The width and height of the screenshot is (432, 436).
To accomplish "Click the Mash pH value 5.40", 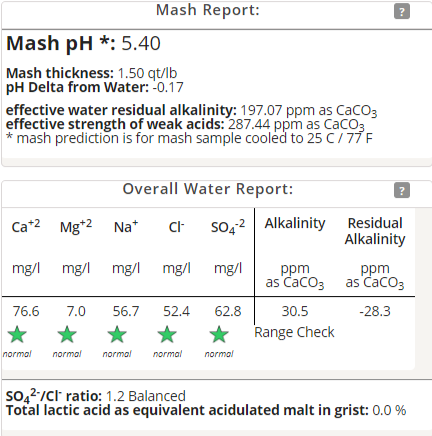I will [x=141, y=43].
